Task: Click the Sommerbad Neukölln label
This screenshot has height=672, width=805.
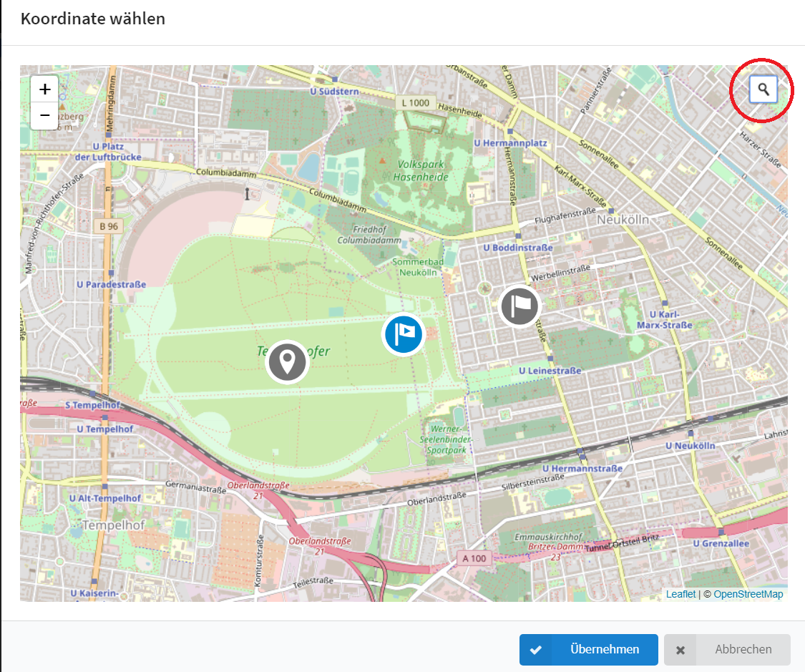Action: pos(418,267)
